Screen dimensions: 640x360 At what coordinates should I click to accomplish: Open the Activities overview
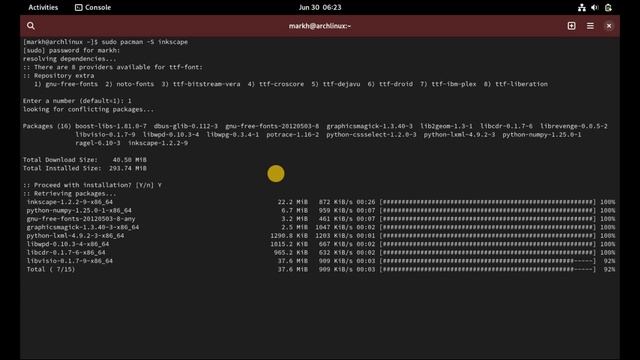point(43,7)
